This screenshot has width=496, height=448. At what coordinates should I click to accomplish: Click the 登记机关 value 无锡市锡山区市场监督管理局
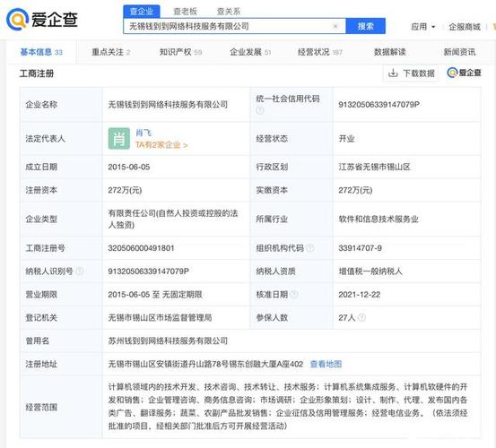(x=160, y=317)
